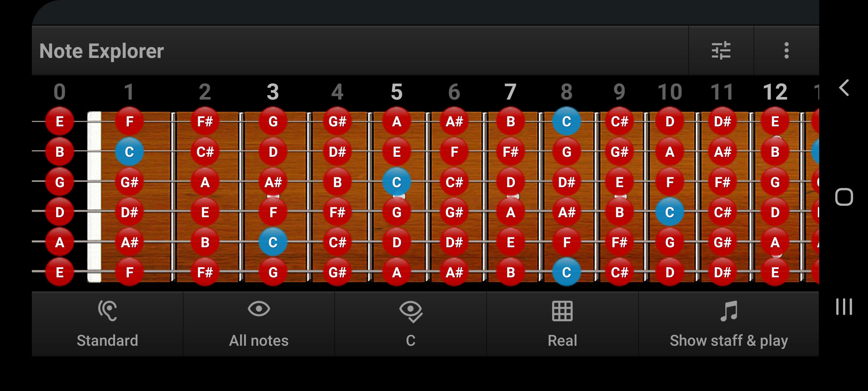
Task: Toggle the All notes eye icon
Action: (x=259, y=309)
